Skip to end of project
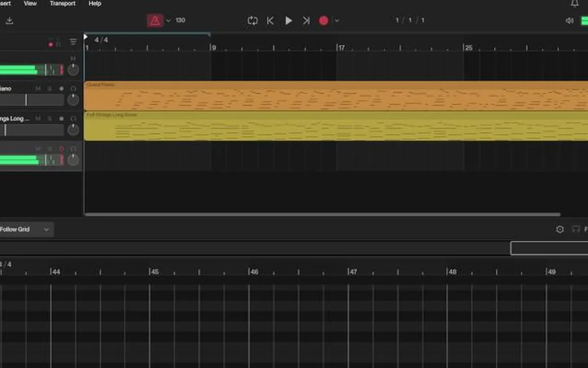588x368 pixels. 306,20
